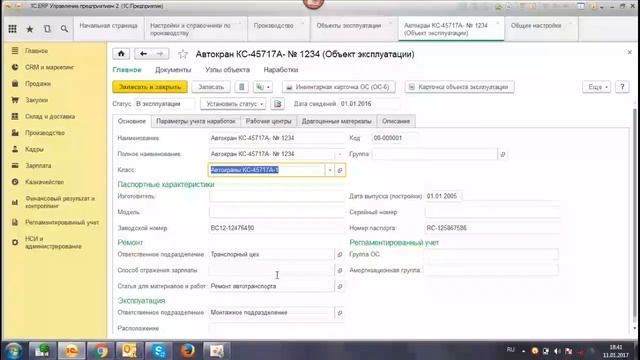Click the Номер паспорта field
640x360 pixels.
click(492, 228)
